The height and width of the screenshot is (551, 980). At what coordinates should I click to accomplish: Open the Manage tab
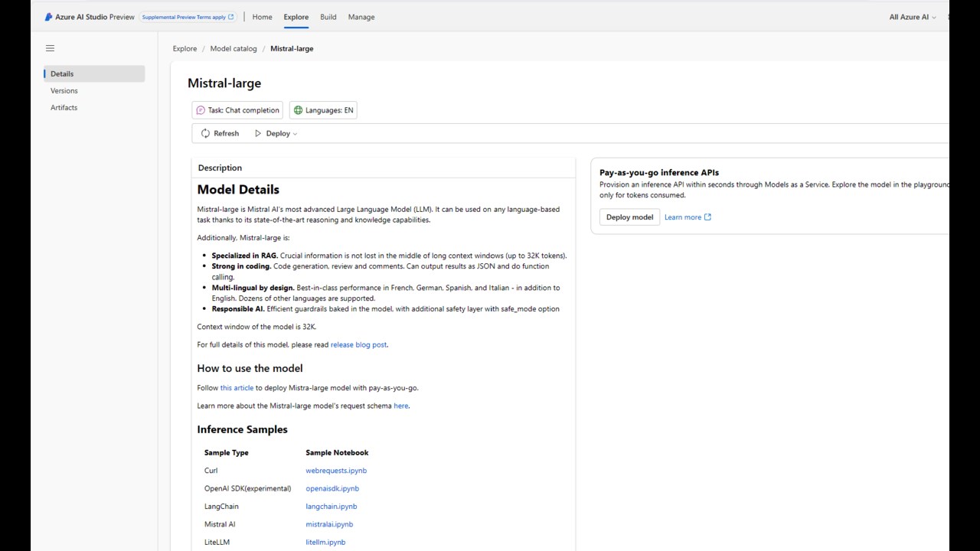pyautogui.click(x=361, y=17)
